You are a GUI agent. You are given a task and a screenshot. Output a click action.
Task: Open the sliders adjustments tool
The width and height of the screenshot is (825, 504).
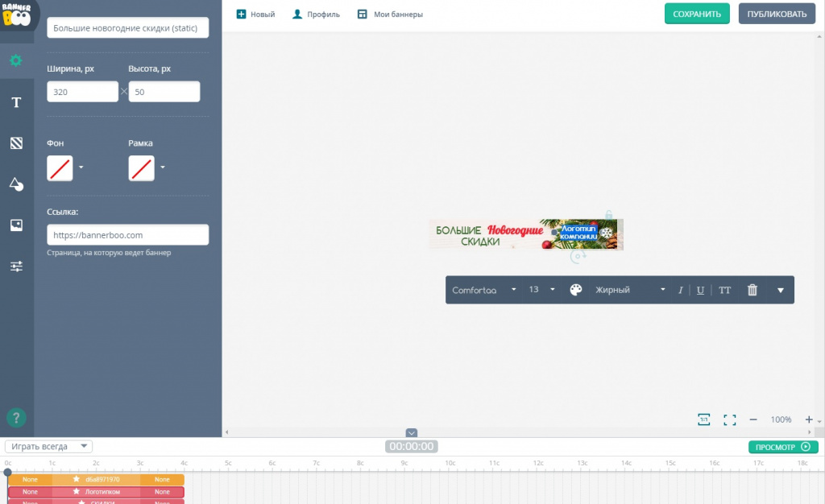[x=16, y=266]
